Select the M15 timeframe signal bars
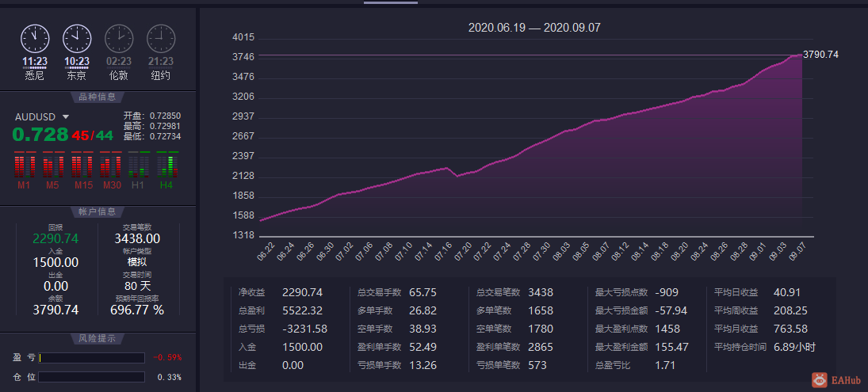Viewport: 868px width, 392px height. tap(82, 164)
